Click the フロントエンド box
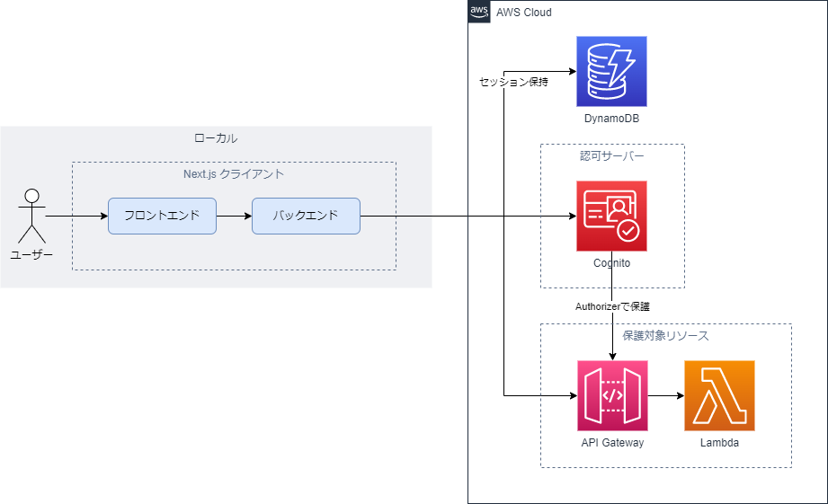Image resolution: width=828 pixels, height=504 pixels. coord(162,216)
